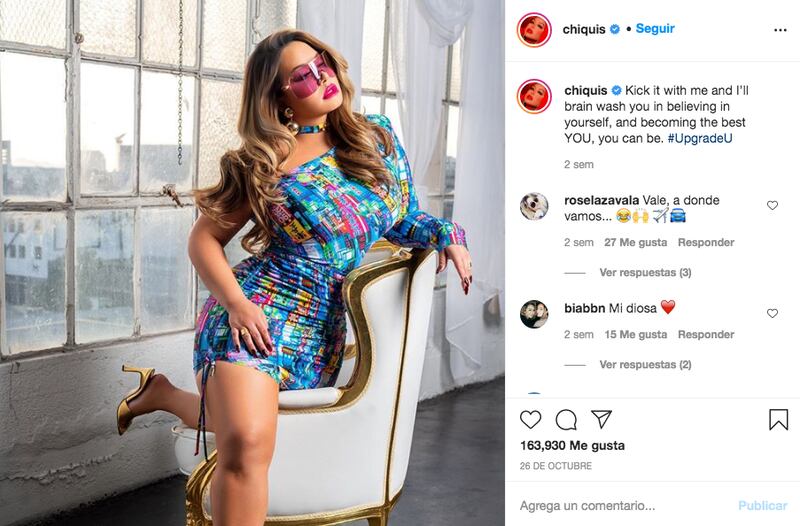This screenshot has height=526, width=800.
Task: Open the comment bubble icon
Action: [x=566, y=420]
